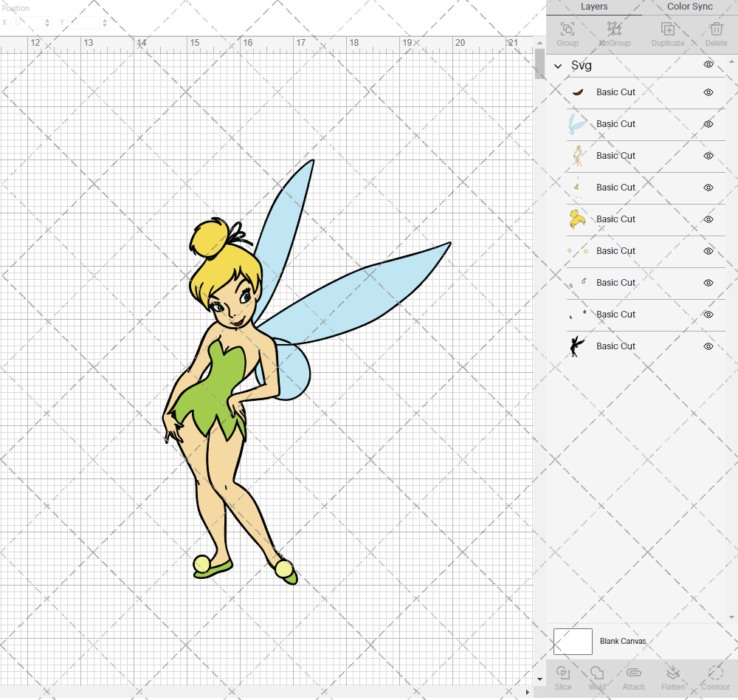
Task: Increment the X position stepper
Action: (47, 20)
